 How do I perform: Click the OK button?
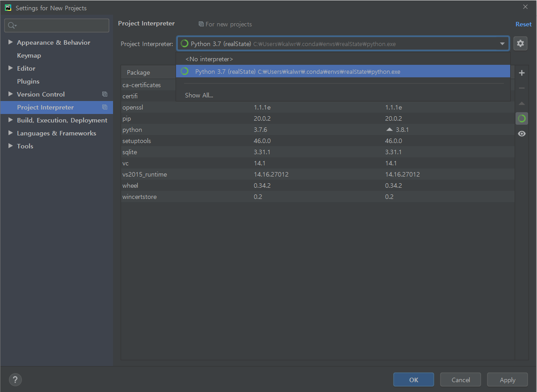click(x=414, y=380)
